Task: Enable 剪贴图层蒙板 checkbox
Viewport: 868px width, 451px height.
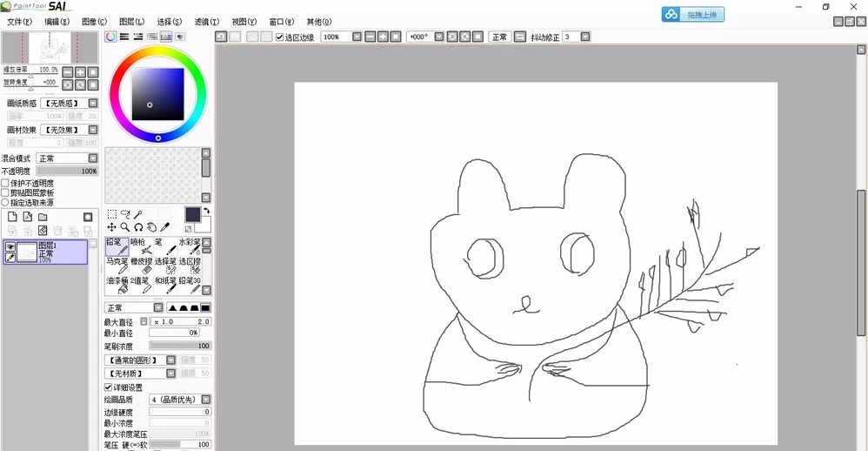Action: (x=5, y=192)
